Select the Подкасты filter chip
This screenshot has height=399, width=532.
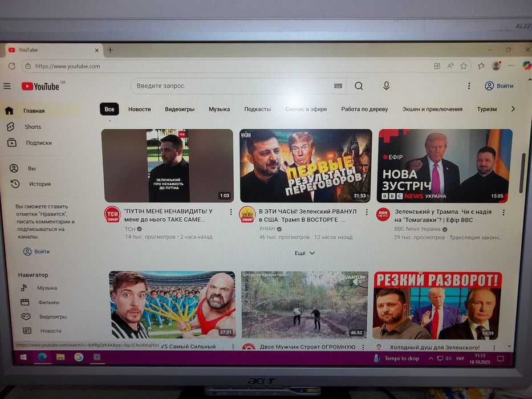click(258, 109)
